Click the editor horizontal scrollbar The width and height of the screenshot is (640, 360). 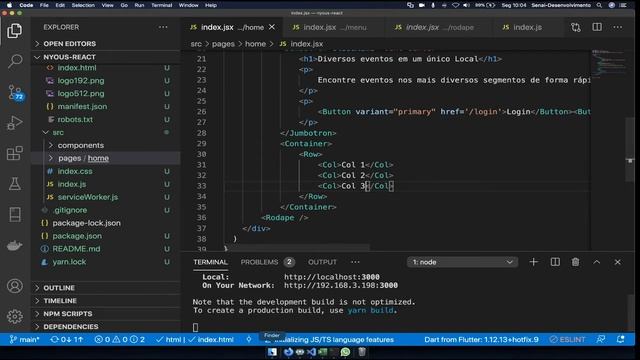tap(297, 248)
